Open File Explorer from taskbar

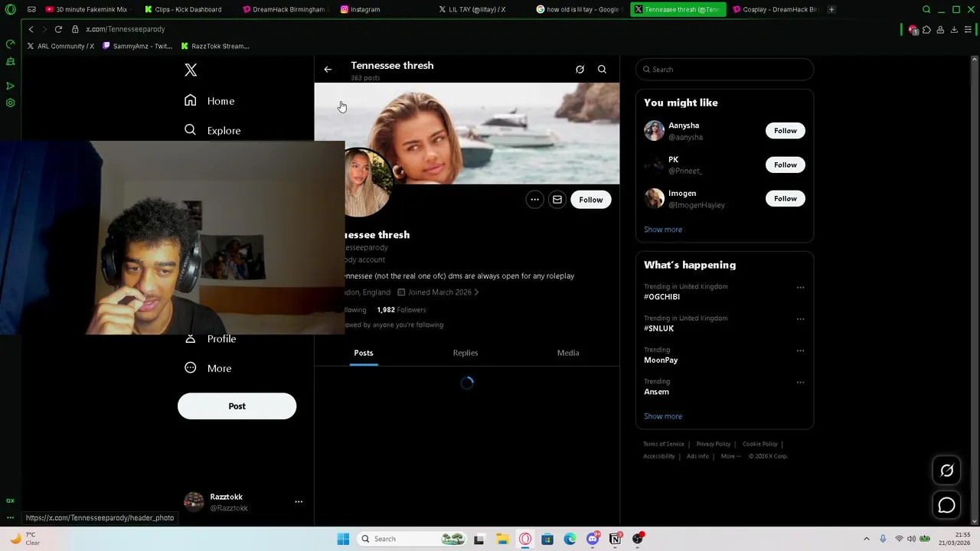[502, 539]
